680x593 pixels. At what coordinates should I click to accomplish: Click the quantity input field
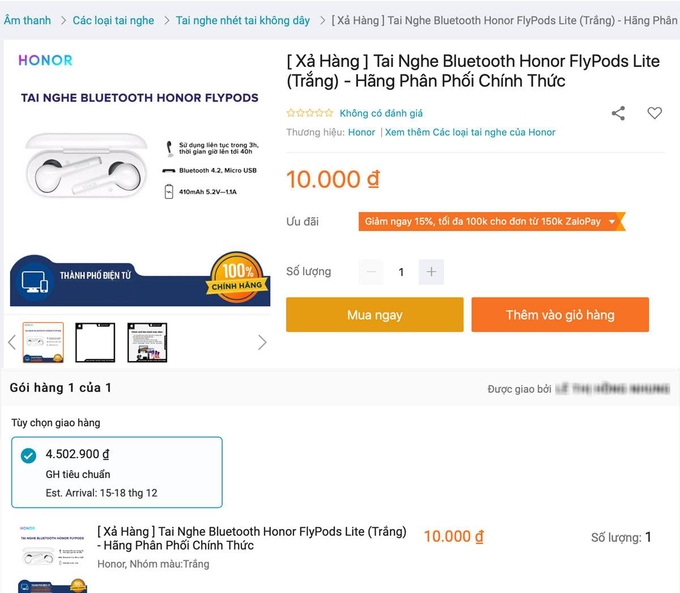click(401, 272)
